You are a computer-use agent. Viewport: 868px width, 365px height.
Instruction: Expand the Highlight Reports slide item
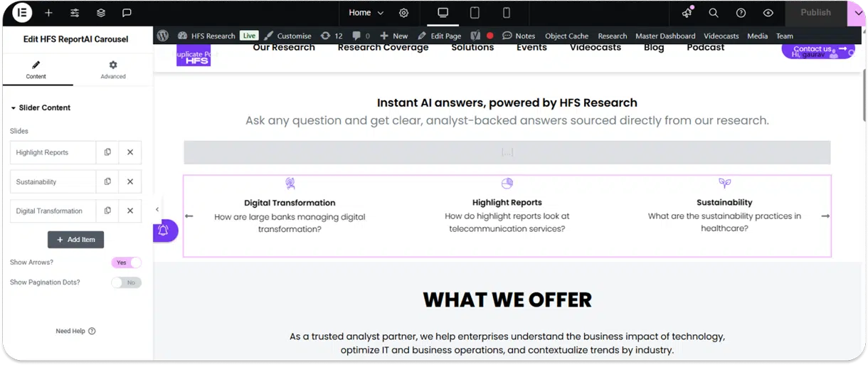[x=53, y=152]
